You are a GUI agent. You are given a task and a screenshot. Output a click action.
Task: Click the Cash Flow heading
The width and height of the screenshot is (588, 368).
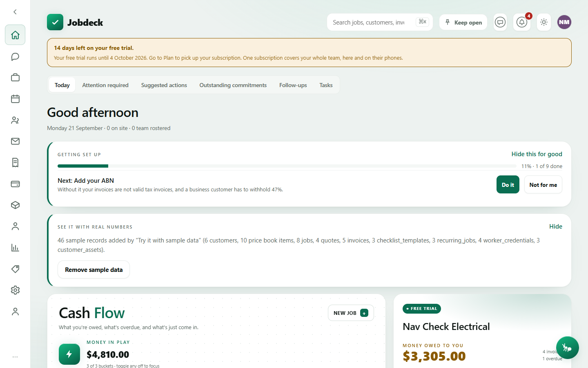coord(92,313)
